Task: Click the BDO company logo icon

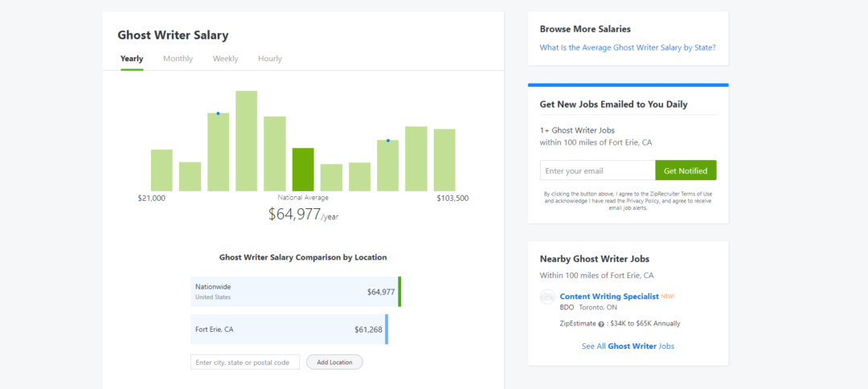Action: (547, 297)
